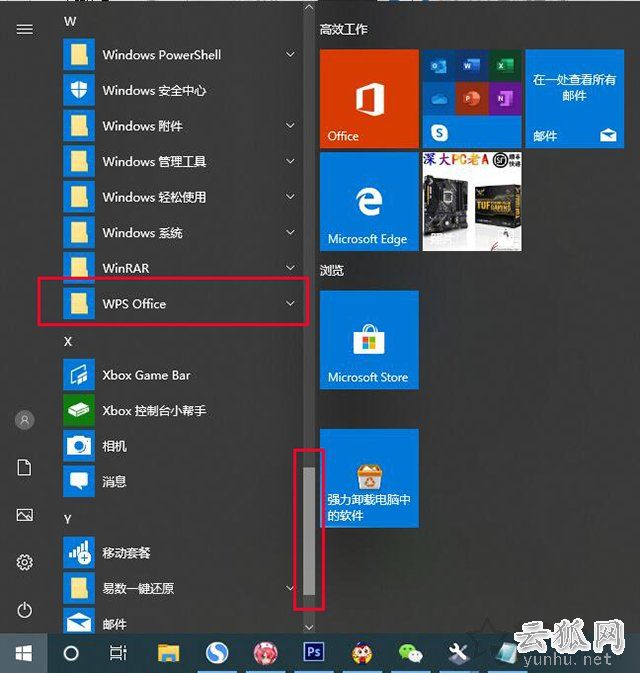The height and width of the screenshot is (673, 640).
Task: Open the wrench tools app on taskbar
Action: pos(458,653)
